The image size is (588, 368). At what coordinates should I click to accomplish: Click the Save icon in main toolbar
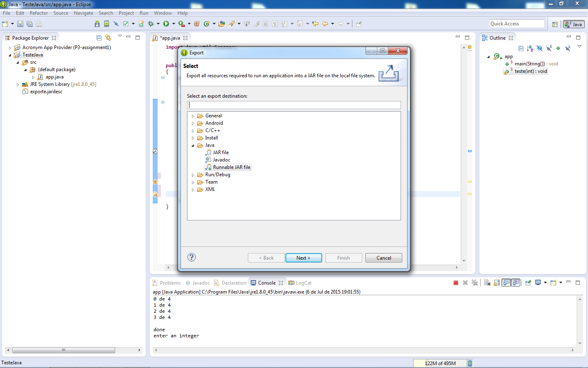point(20,24)
